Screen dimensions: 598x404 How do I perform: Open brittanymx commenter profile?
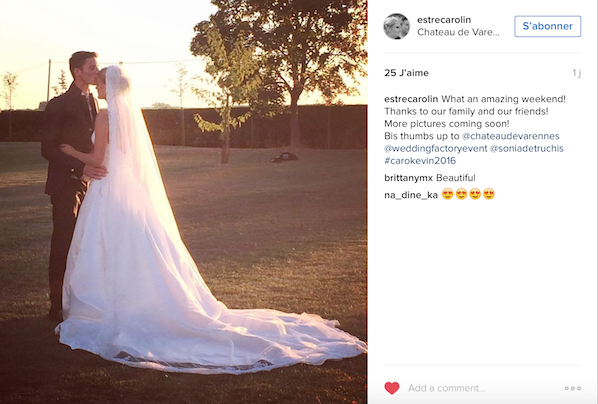point(408,178)
